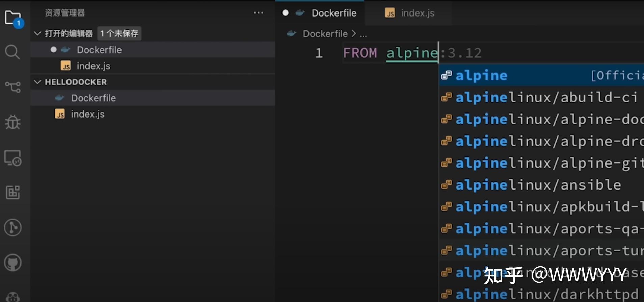This screenshot has height=302, width=644.
Task: Choose alpinelinux/alpine-drc suggestion
Action: click(542, 141)
